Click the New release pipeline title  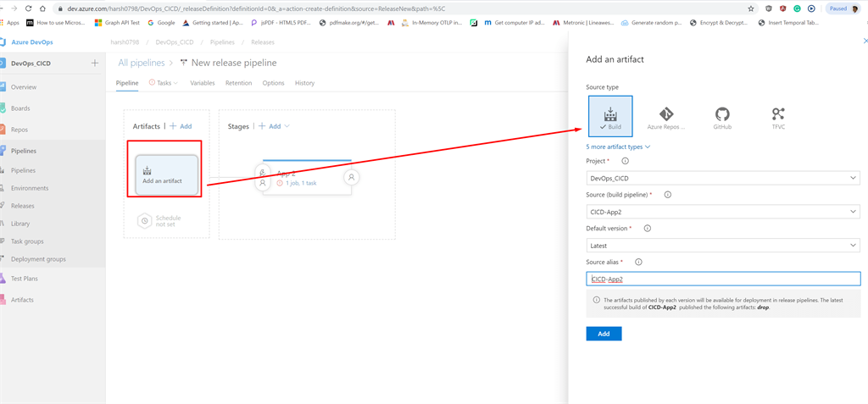click(234, 63)
